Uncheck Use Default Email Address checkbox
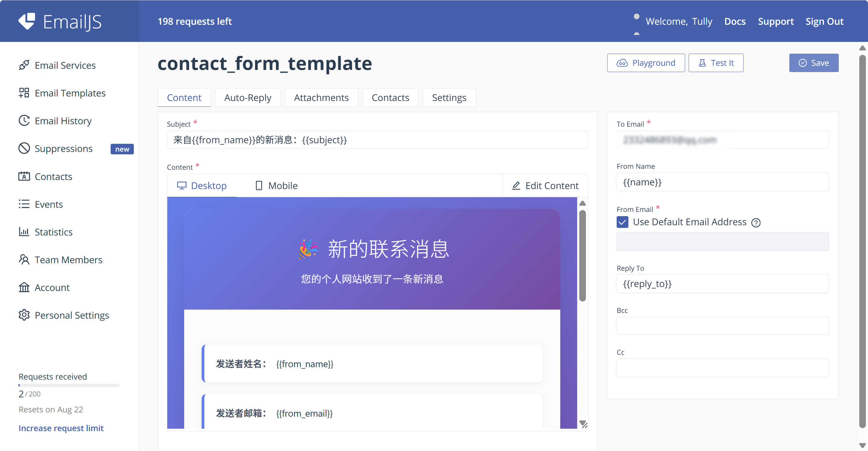The image size is (868, 451). tap(622, 222)
